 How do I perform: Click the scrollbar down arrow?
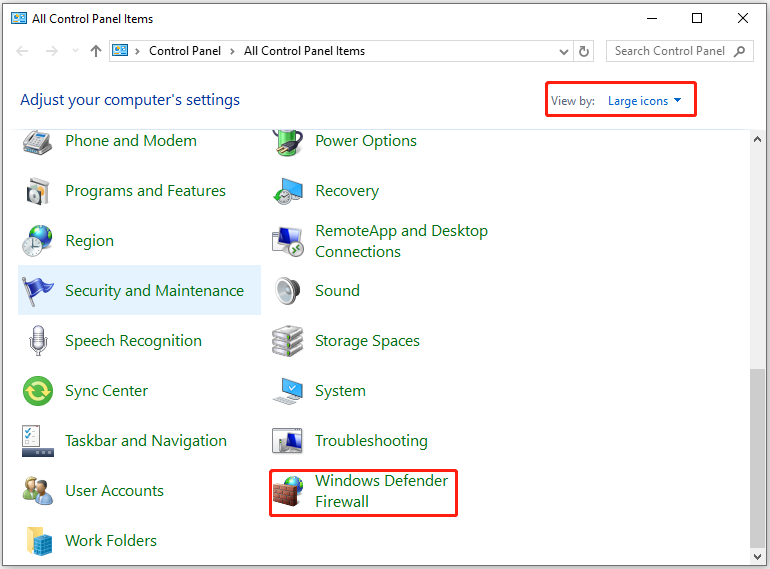tap(757, 557)
